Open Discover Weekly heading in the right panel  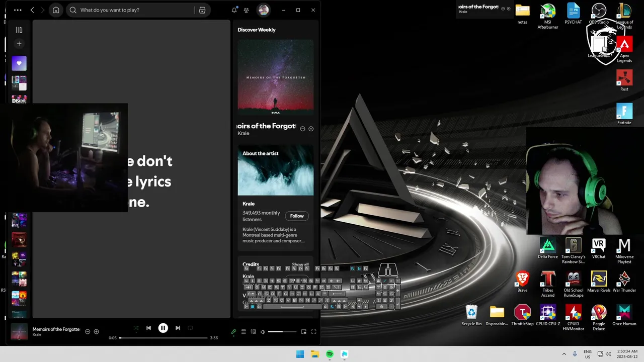pos(257,30)
